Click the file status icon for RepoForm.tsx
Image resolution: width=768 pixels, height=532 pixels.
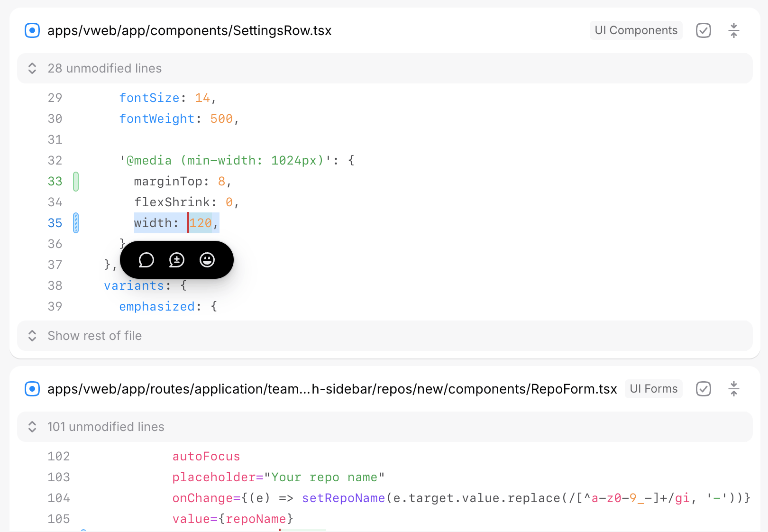(32, 389)
